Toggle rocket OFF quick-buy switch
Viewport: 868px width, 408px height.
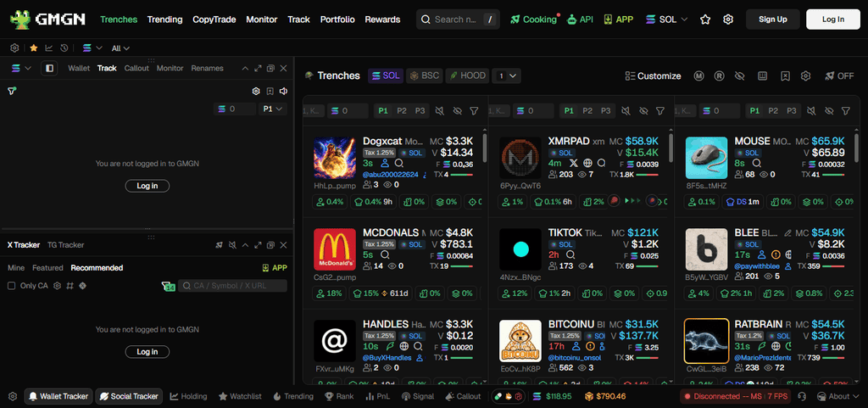click(838, 75)
